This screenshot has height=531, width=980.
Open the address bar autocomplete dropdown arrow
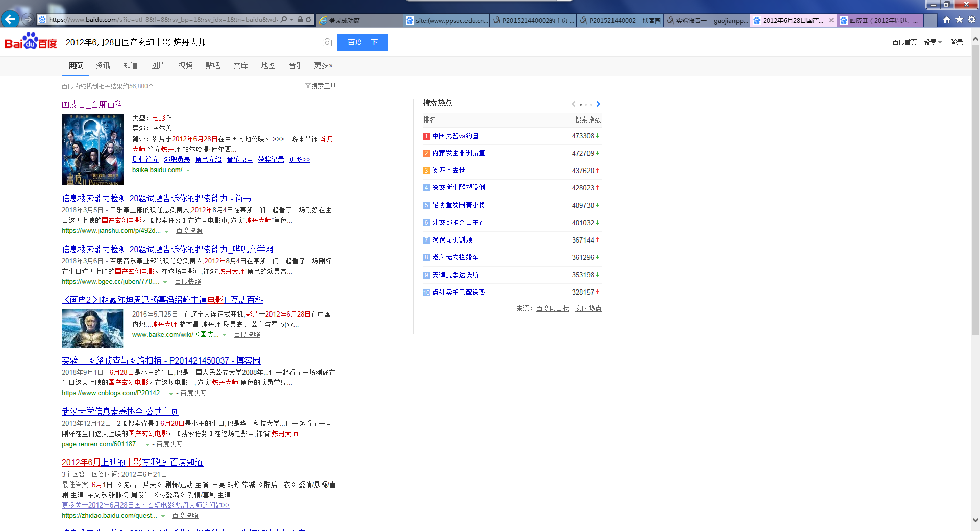[291, 20]
